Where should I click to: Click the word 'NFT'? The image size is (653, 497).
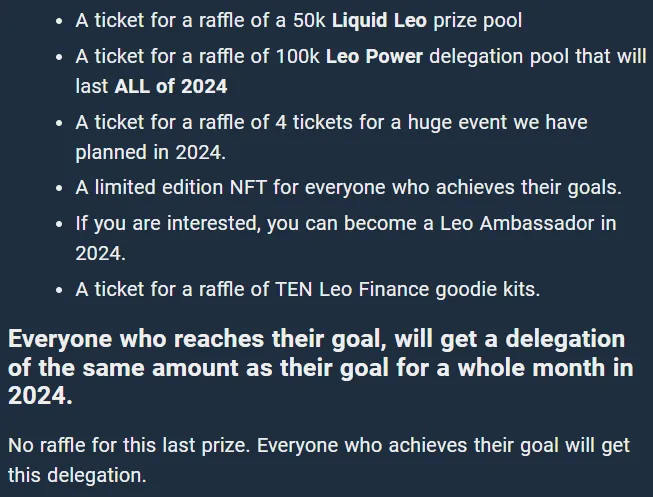coord(248,187)
